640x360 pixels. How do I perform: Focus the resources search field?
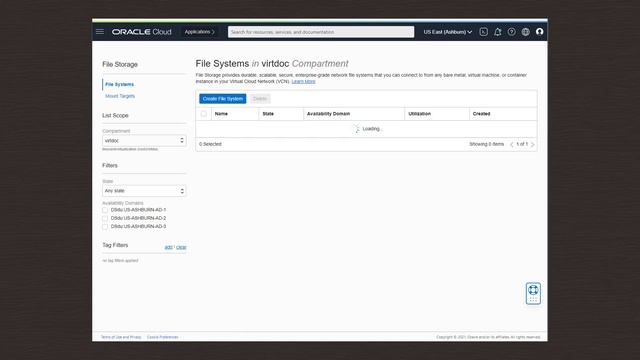click(321, 32)
